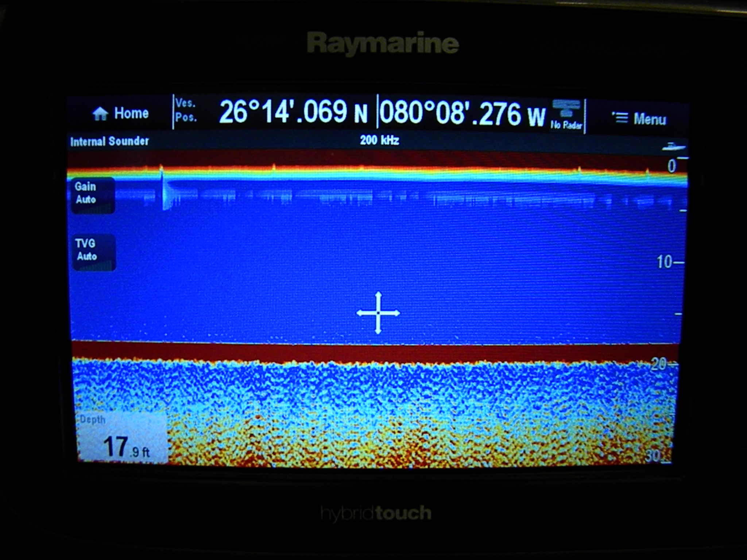Open the Gain Auto control
Viewport: 747px width, 560px height.
click(93, 195)
